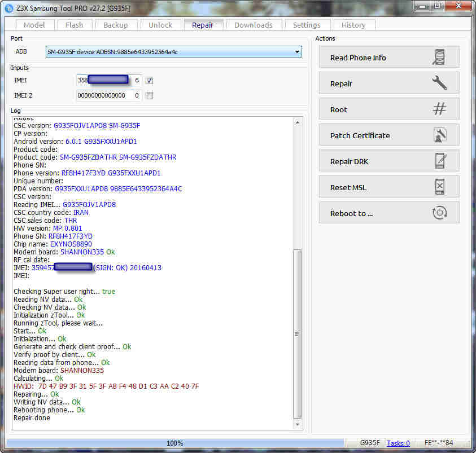Click the Read Phone Info phone icon
This screenshot has width=476, height=453.
(x=439, y=57)
